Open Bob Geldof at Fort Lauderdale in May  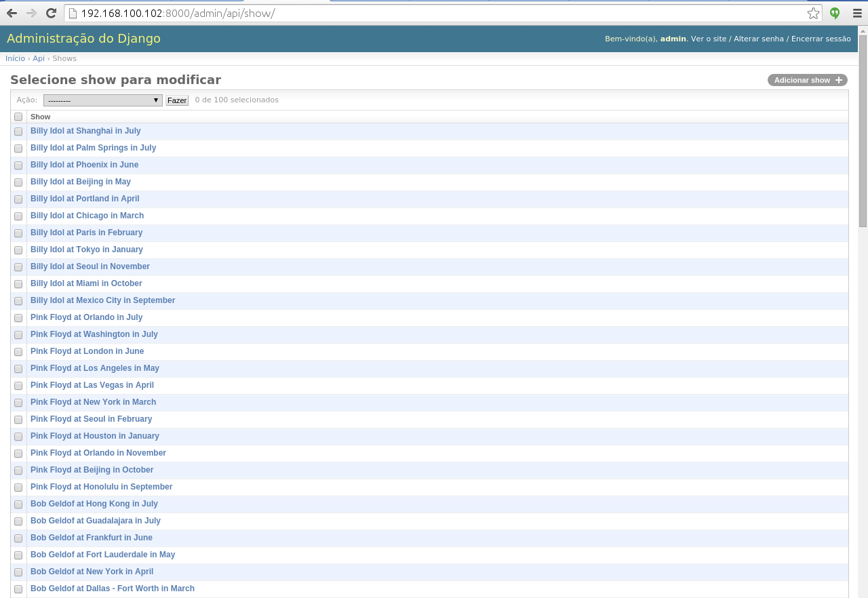coord(103,555)
